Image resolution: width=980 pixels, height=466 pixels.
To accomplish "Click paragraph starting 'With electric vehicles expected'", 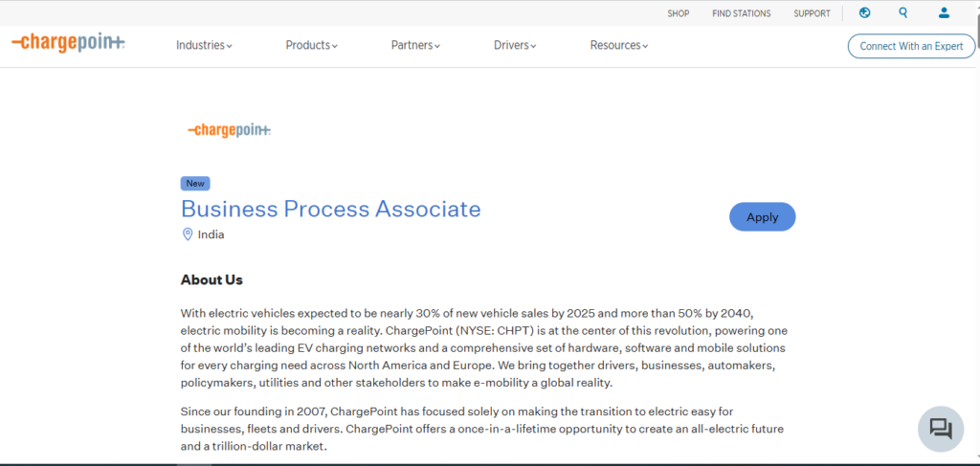I will (x=483, y=347).
